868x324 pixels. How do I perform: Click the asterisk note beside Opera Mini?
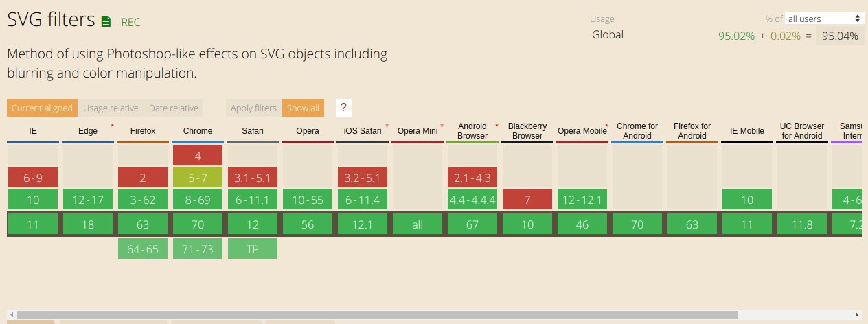[x=442, y=126]
